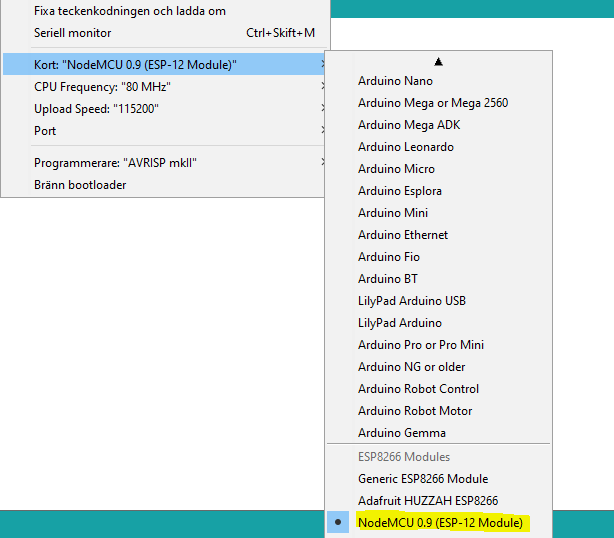Click Fixa teckenkodningen och ladda om
614x538 pixels.
pyautogui.click(x=164, y=11)
